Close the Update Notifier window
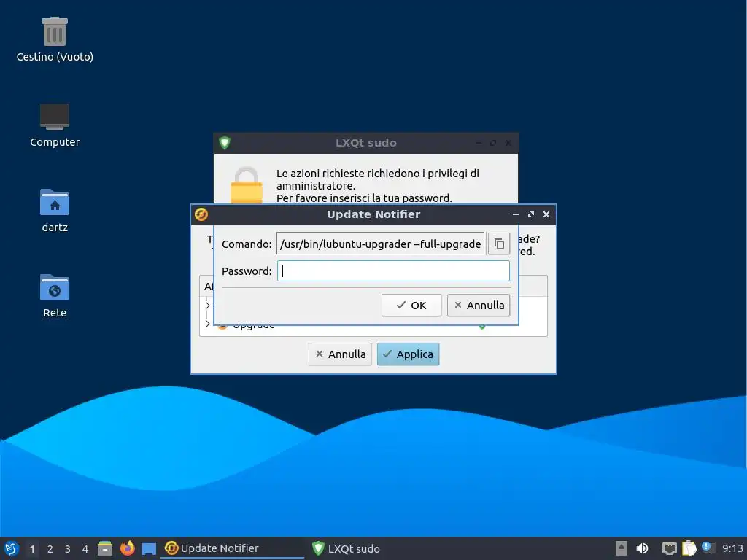This screenshot has height=560, width=747. [x=546, y=215]
